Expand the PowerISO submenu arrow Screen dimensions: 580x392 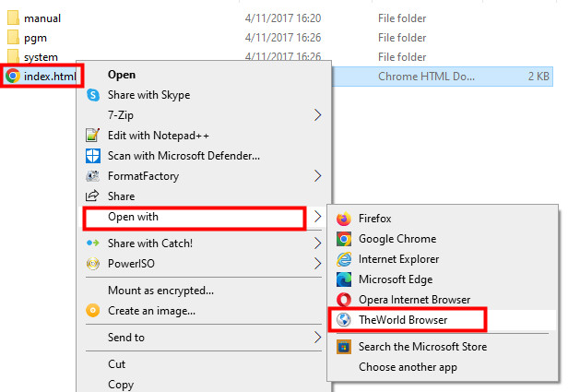pos(318,264)
